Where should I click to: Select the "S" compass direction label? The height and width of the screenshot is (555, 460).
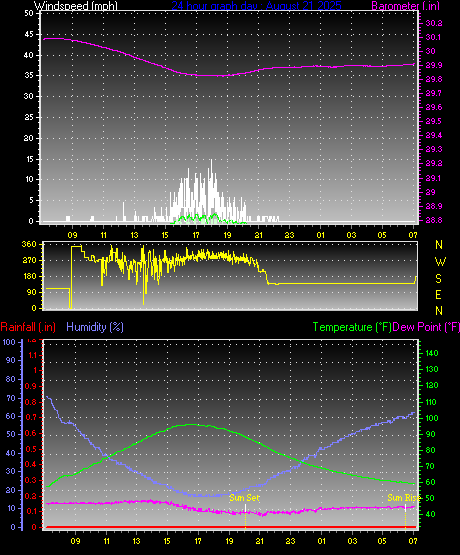coord(438,279)
